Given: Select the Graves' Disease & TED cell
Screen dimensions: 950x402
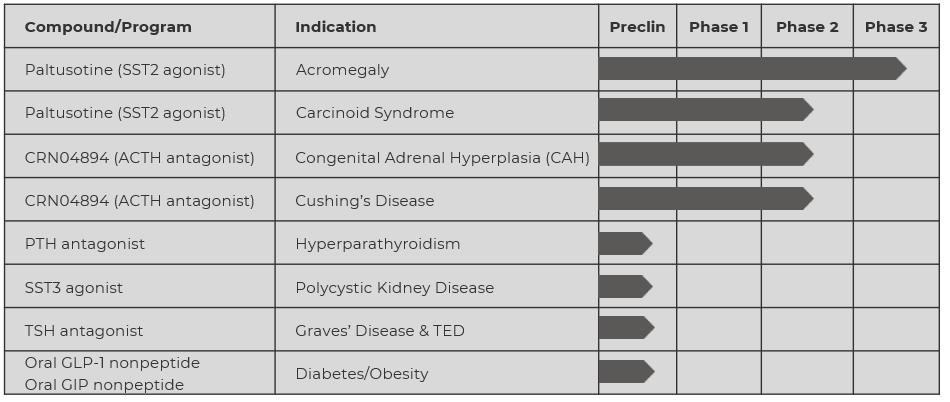Looking at the screenshot, I should pyautogui.click(x=379, y=331).
